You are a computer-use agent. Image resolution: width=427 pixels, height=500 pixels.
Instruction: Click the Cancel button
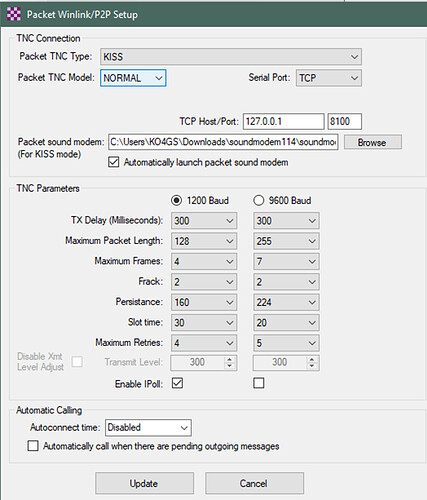tap(254, 483)
